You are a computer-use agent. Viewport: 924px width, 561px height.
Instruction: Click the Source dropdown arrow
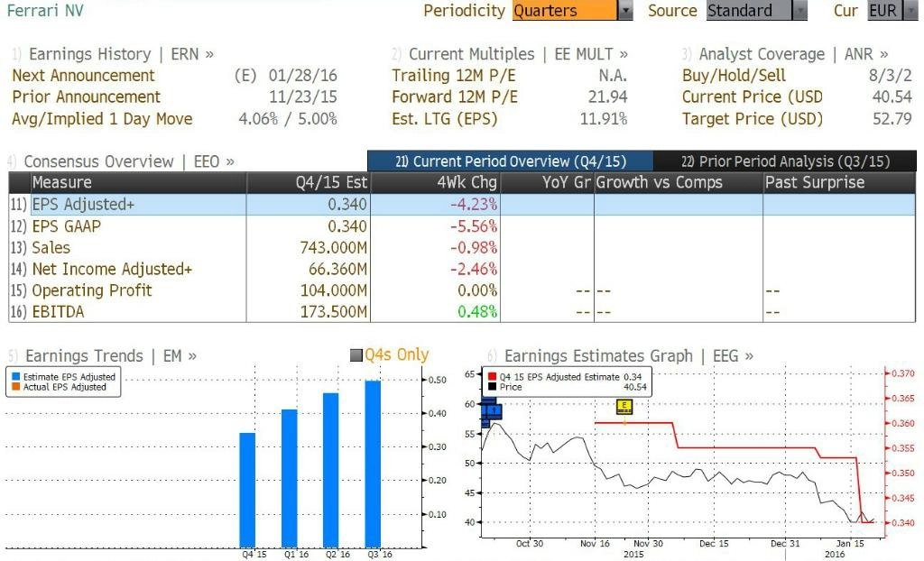799,11
